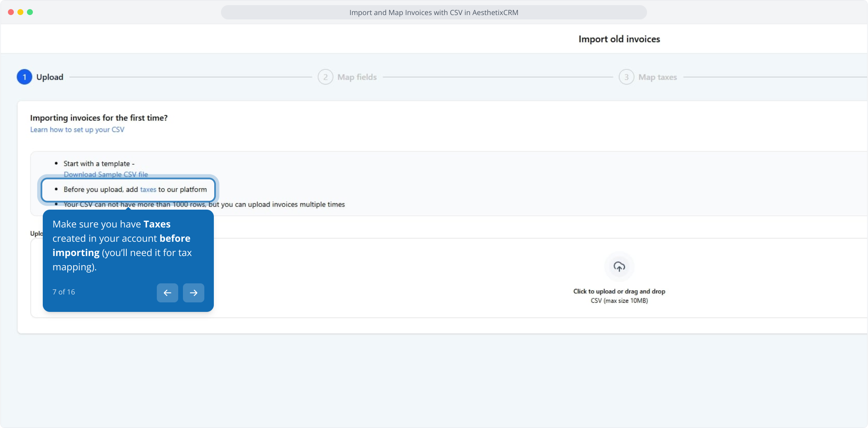This screenshot has height=428, width=868.
Task: Click the '7 of 16' step counter
Action: point(64,292)
